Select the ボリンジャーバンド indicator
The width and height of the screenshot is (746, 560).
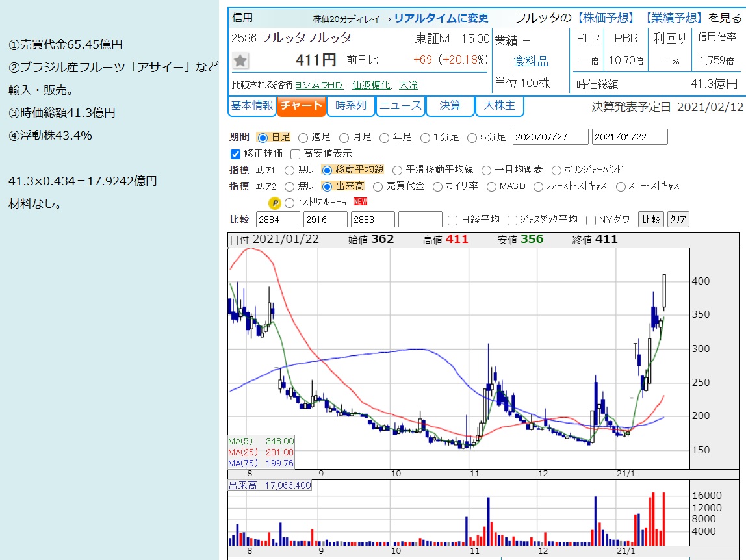[556, 170]
